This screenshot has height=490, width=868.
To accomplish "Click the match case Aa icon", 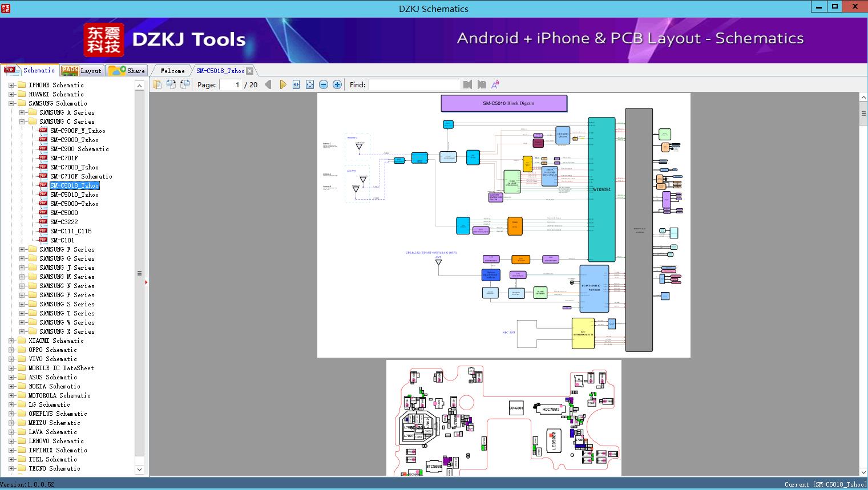I will pos(495,84).
